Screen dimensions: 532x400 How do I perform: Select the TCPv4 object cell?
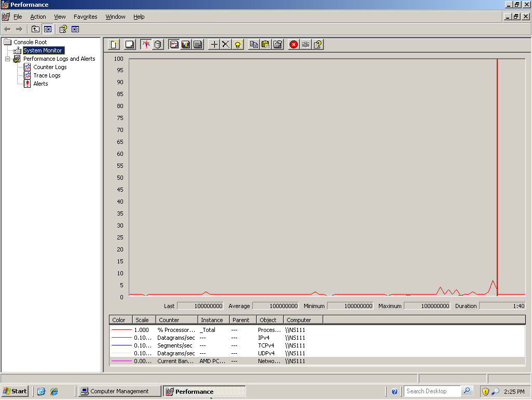pos(266,345)
